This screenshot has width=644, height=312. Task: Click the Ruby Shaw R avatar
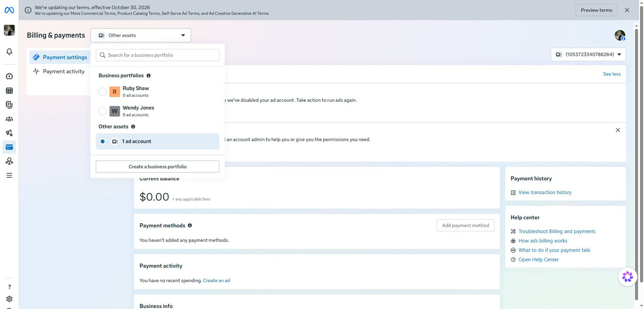[115, 92]
